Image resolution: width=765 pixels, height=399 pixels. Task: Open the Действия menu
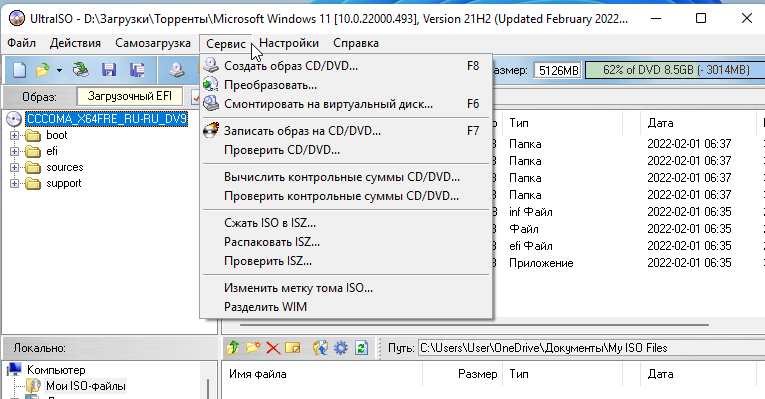tap(75, 43)
